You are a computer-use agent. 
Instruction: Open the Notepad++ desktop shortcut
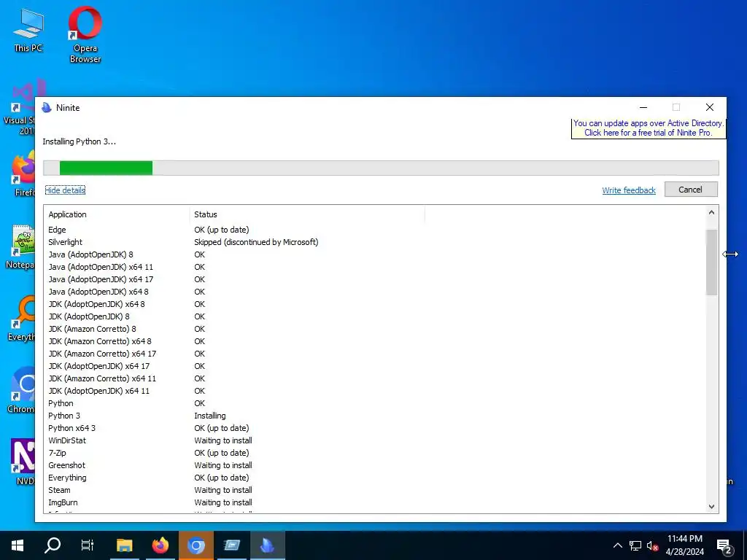pyautogui.click(x=20, y=246)
